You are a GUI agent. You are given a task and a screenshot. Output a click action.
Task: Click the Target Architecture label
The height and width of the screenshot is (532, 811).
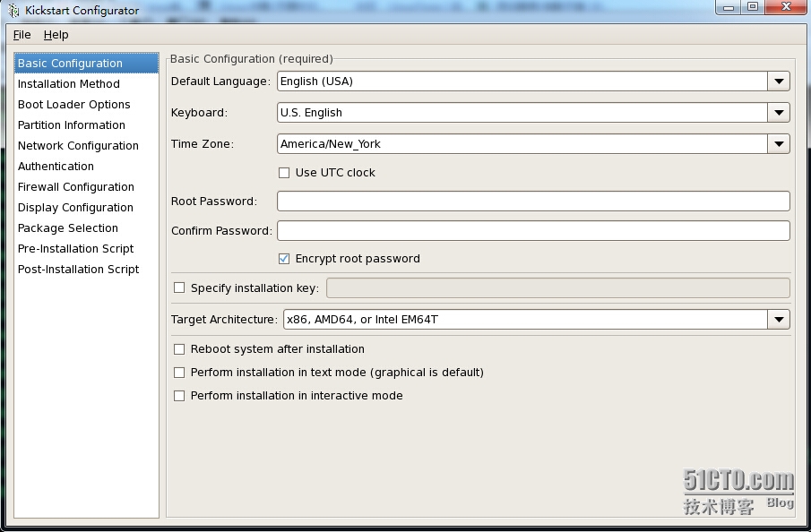click(224, 320)
